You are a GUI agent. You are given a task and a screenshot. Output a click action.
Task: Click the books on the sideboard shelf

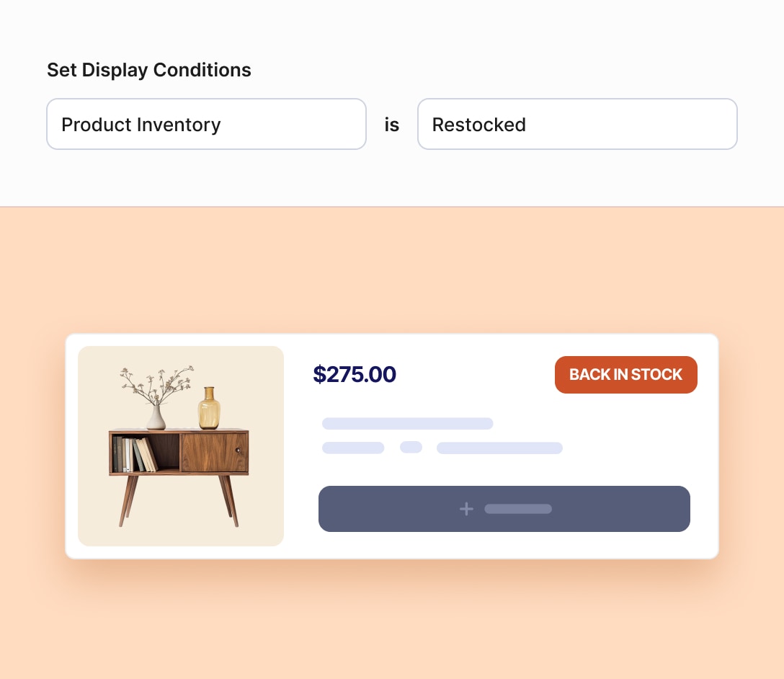tap(135, 454)
